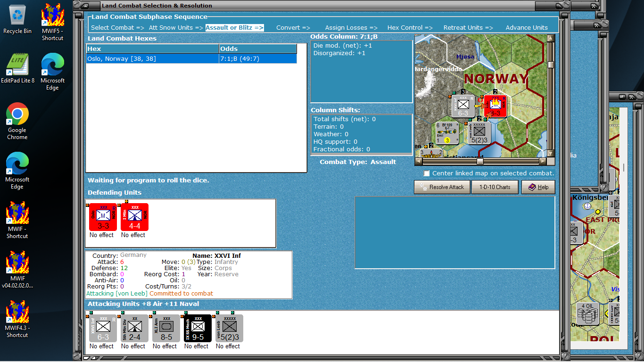Select the Assault or Blitz subphase step

[x=235, y=28]
